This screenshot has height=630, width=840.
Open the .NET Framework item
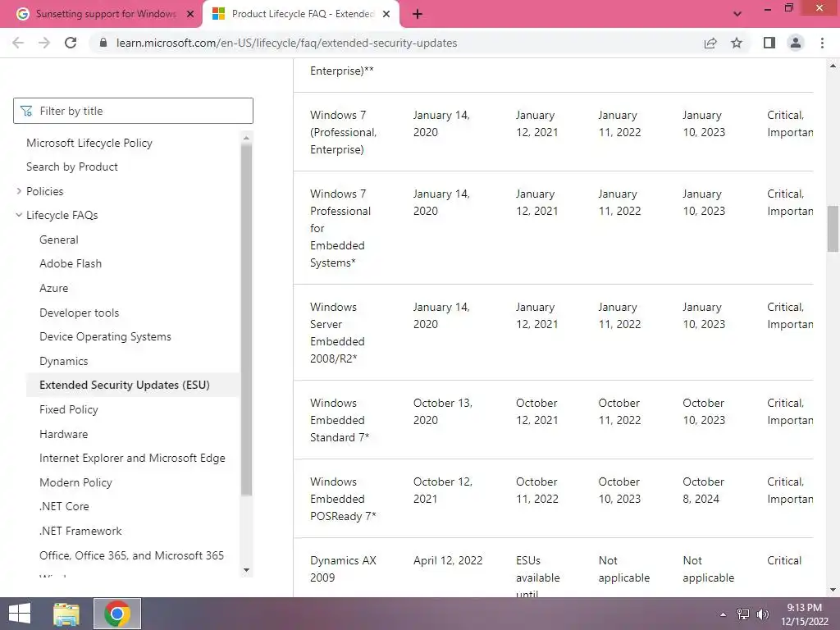click(x=80, y=531)
